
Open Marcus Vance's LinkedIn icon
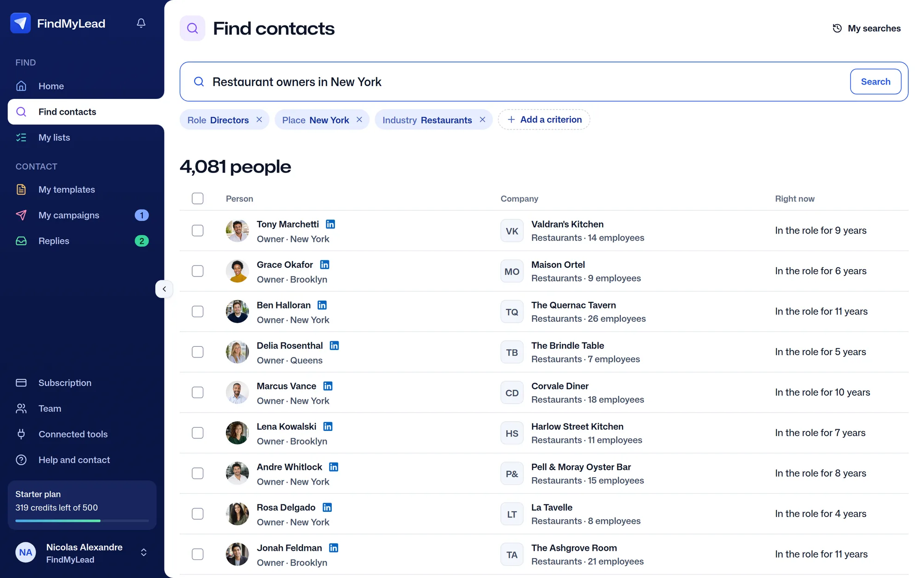pos(328,386)
